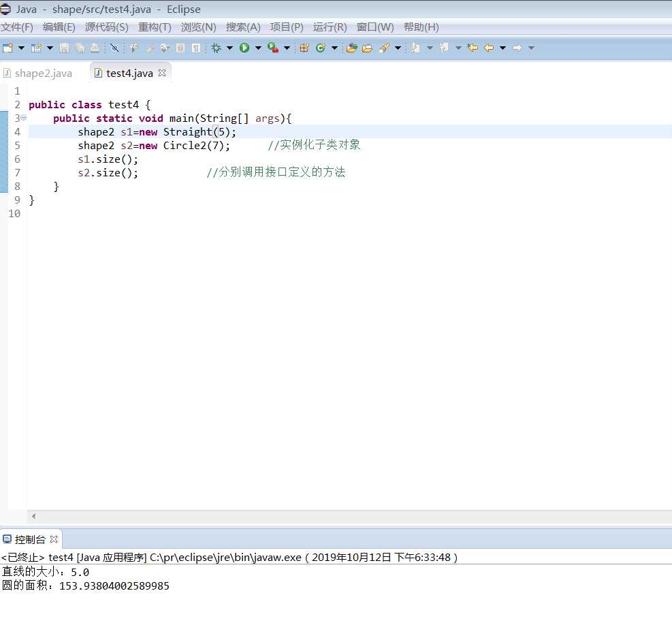Open the Next Annotation dropdown arrow
The width and height of the screenshot is (672, 625).
430,48
